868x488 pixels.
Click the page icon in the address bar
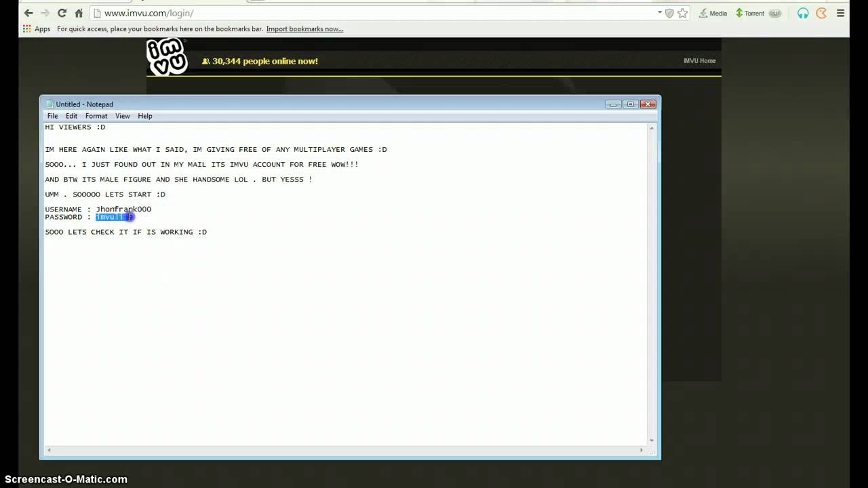(x=97, y=13)
